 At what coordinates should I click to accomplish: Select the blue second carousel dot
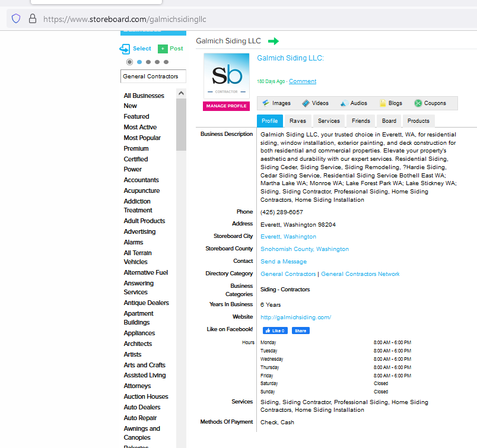(x=139, y=62)
